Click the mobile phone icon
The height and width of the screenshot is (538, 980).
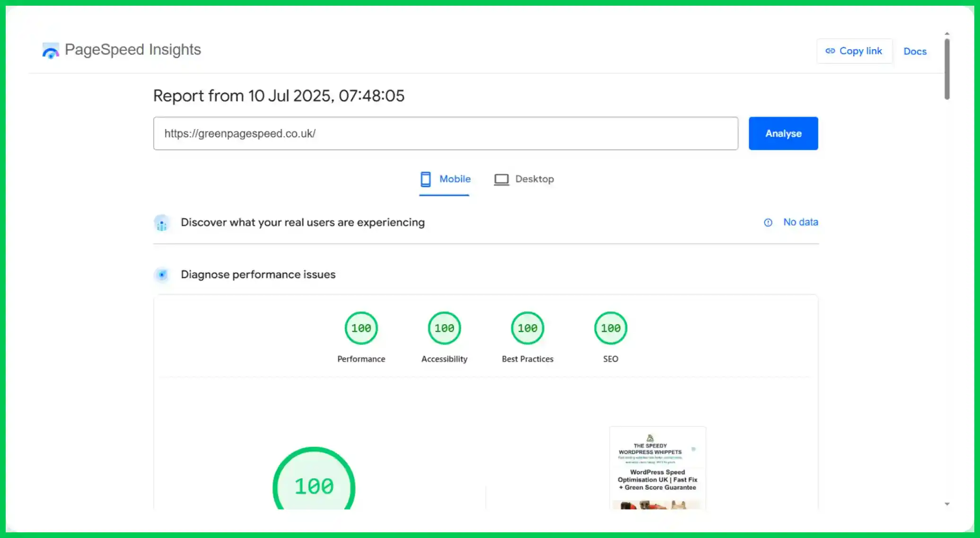(426, 179)
